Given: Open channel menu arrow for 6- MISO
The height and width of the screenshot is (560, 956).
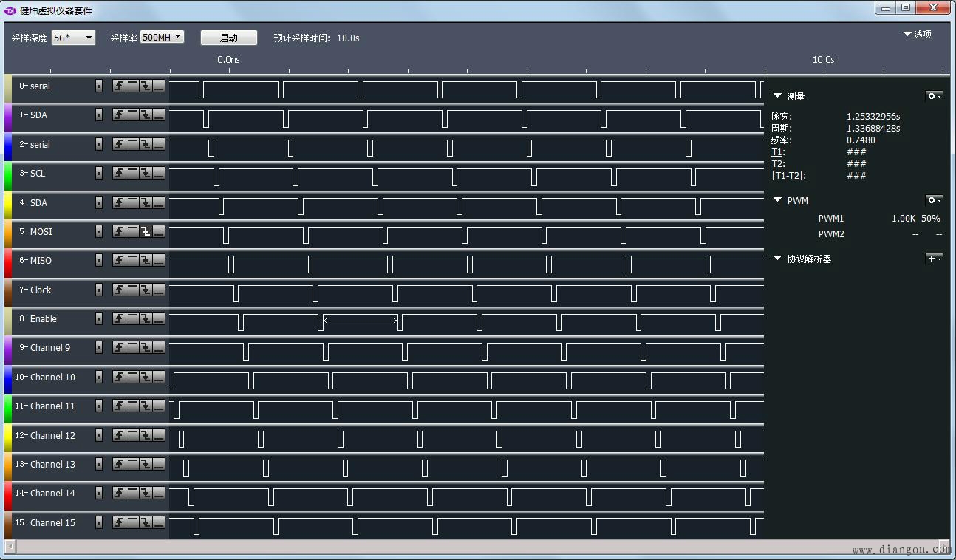Looking at the screenshot, I should (x=99, y=261).
